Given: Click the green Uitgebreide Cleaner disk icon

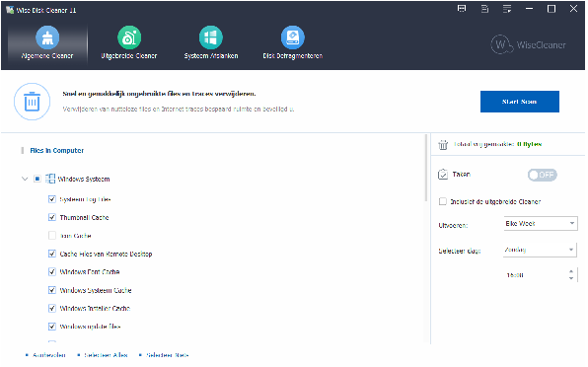Looking at the screenshot, I should point(129,37).
